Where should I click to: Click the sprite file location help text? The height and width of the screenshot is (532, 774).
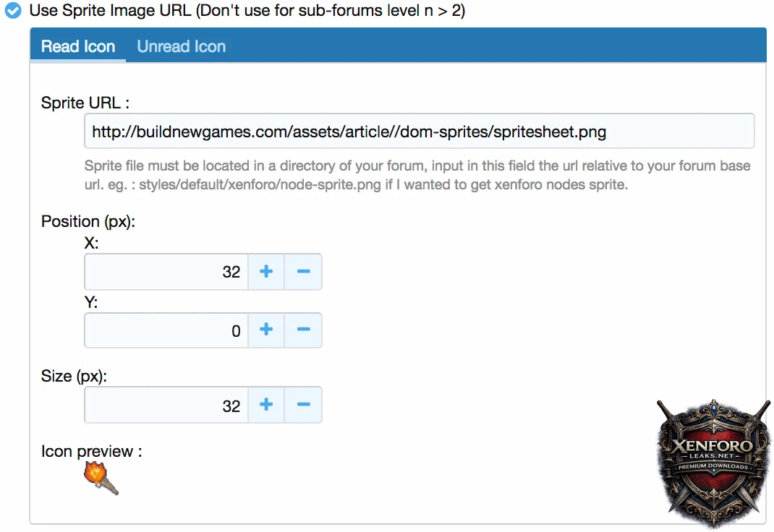tap(417, 175)
